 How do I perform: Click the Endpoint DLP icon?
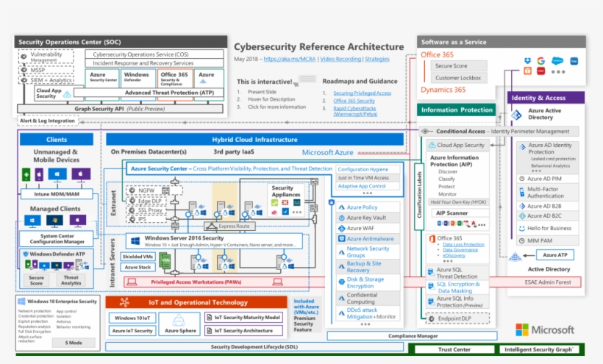click(432, 318)
